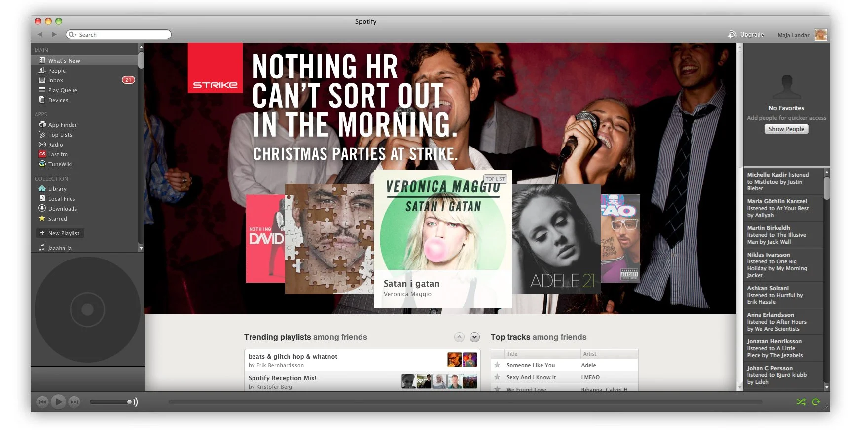Open Radio app icon
This screenshot has height=445, width=868.
(42, 144)
